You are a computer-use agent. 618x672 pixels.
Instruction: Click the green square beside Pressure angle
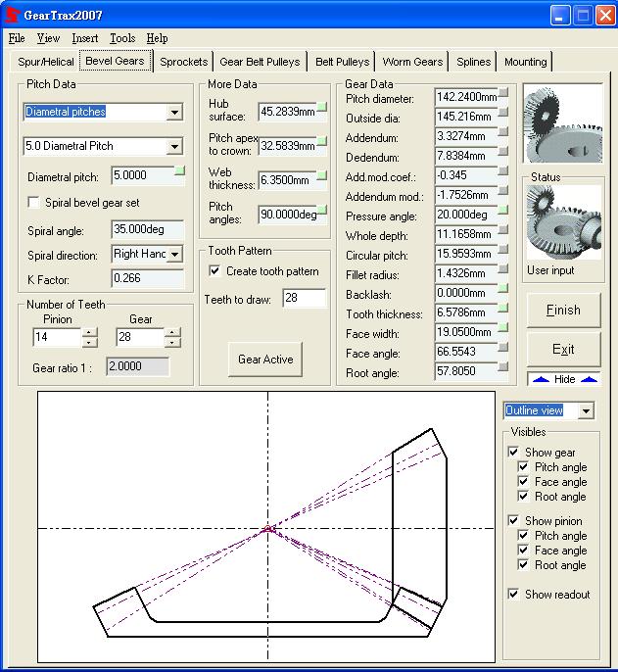(x=503, y=210)
